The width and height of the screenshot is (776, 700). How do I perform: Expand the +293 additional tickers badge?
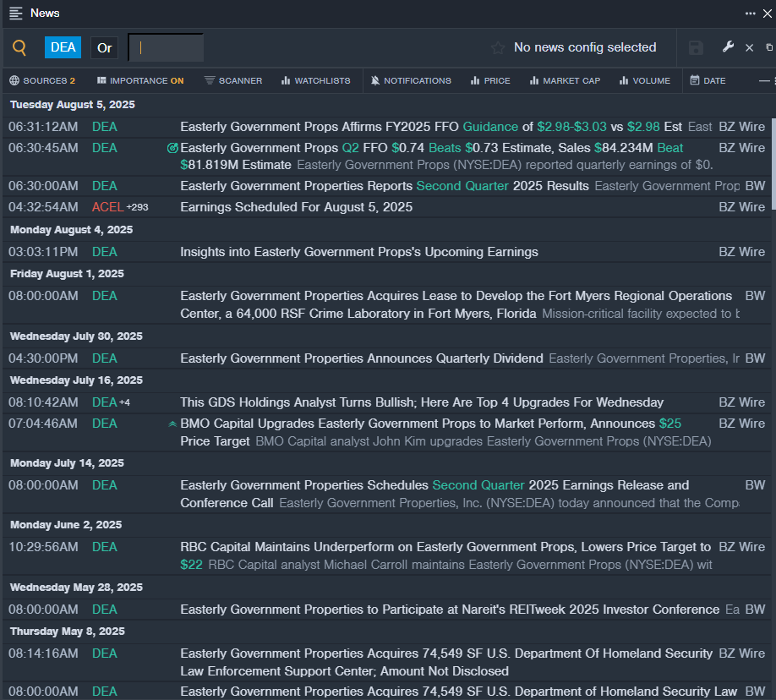click(138, 207)
